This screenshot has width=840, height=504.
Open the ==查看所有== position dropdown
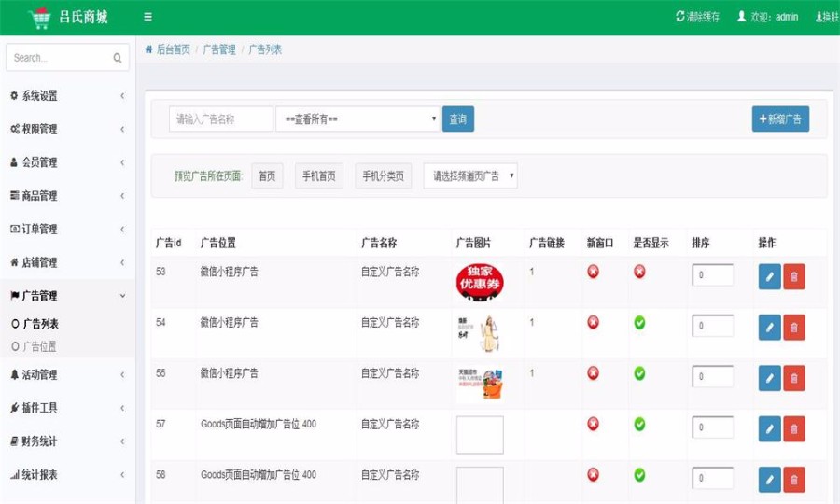(357, 119)
